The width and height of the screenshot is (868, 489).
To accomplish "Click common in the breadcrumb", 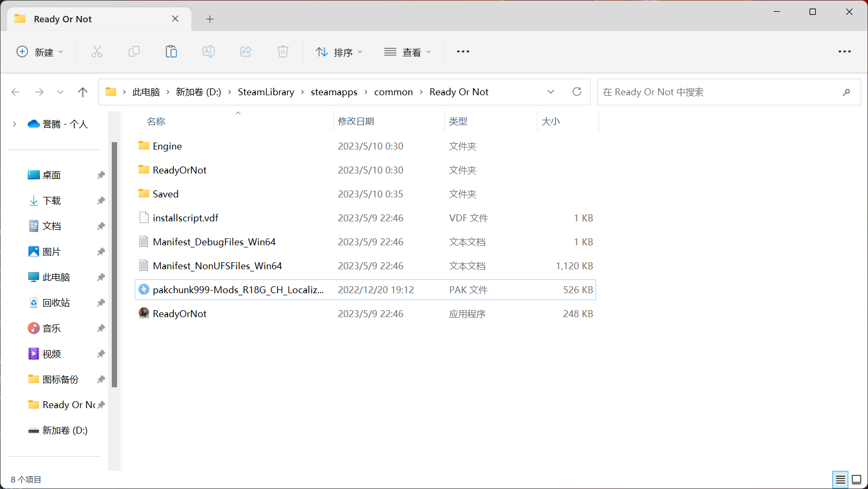I will coord(393,92).
